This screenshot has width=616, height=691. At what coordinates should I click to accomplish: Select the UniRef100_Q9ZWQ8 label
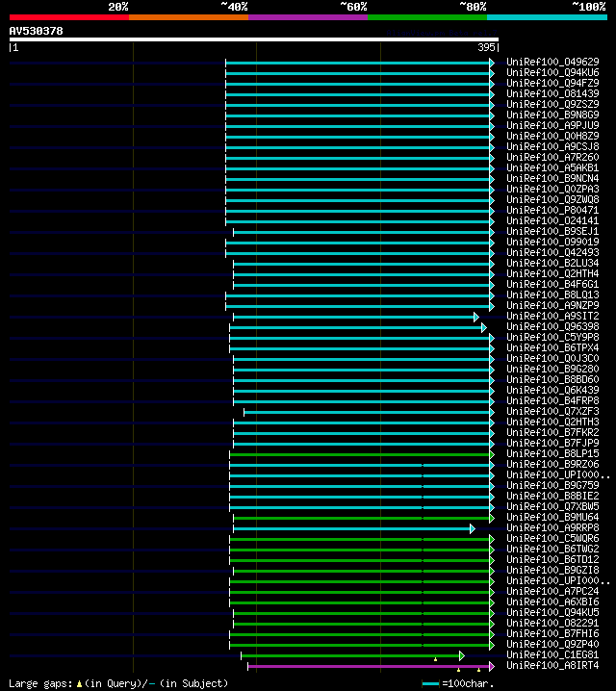pos(552,199)
